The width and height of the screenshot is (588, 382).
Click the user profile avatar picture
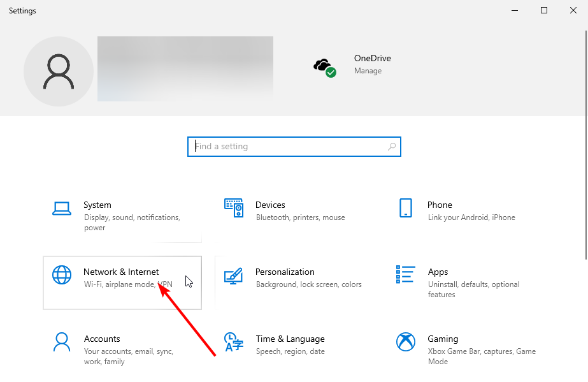coord(59,71)
